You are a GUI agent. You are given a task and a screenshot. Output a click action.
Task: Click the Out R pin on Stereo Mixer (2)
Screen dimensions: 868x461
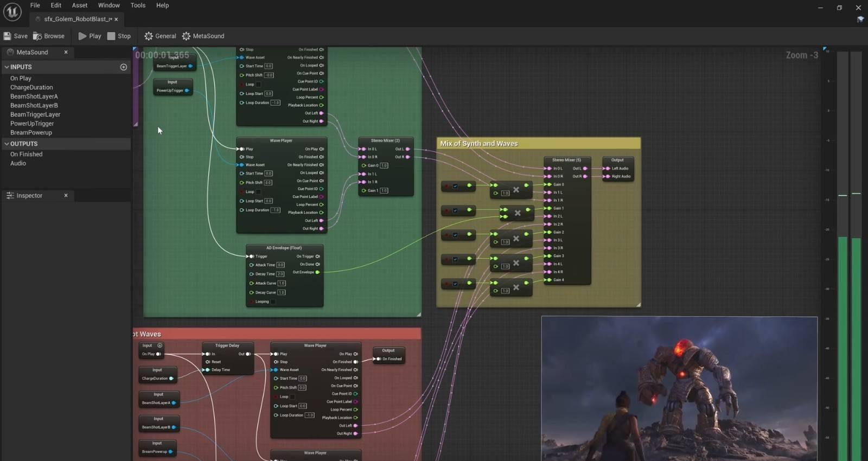(x=408, y=157)
